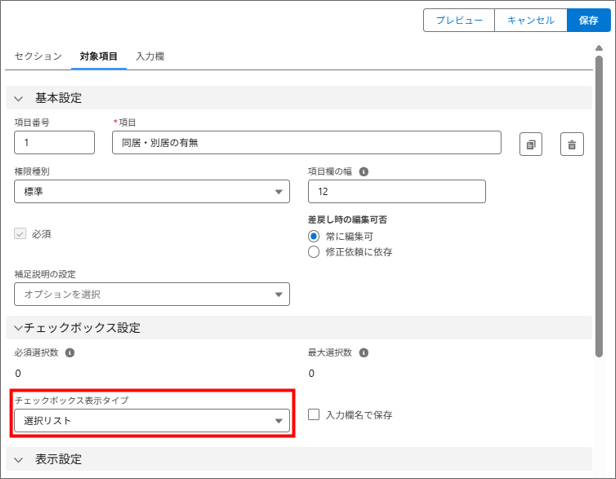The image size is (616, 479).
Task: Open info tooltip next to 項目欄の幅
Action: click(x=364, y=172)
